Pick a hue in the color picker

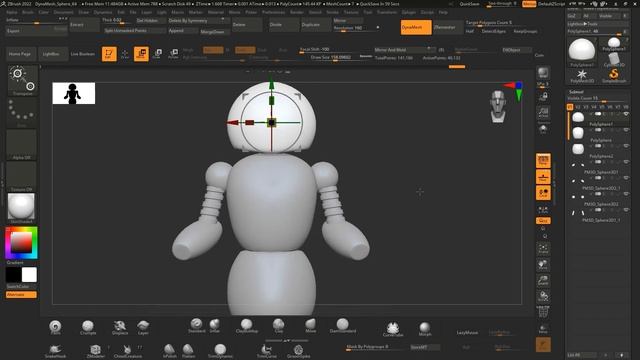coord(21,243)
